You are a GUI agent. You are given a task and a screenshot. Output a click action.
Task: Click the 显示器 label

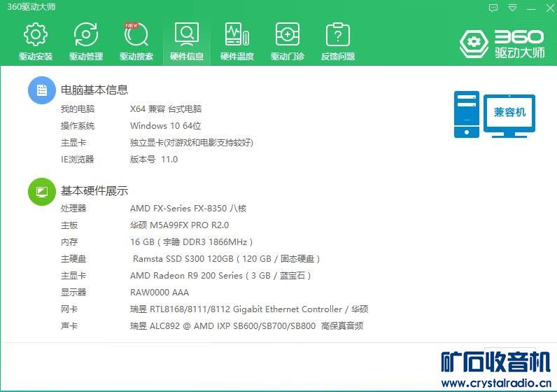tap(73, 293)
